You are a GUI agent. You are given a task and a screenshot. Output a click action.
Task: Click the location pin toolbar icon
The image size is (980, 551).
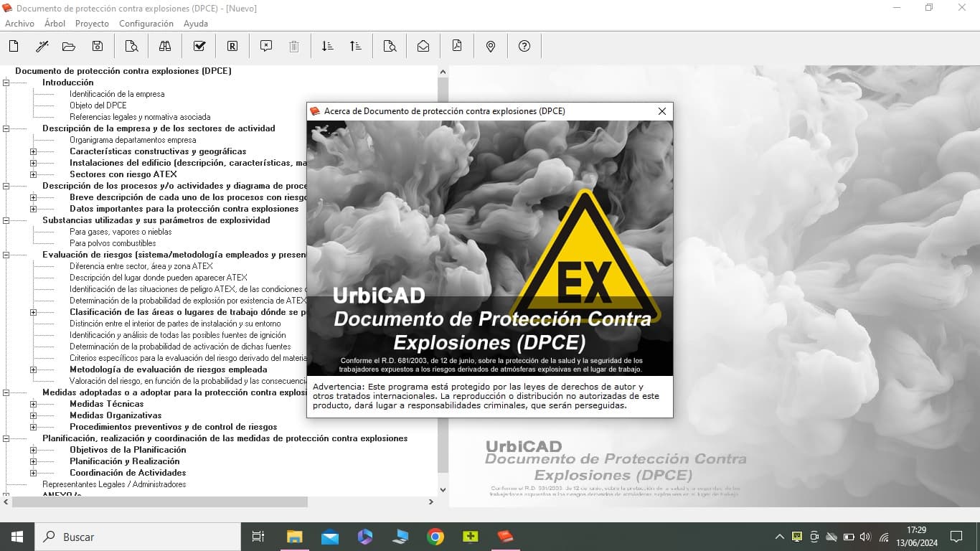point(491,46)
